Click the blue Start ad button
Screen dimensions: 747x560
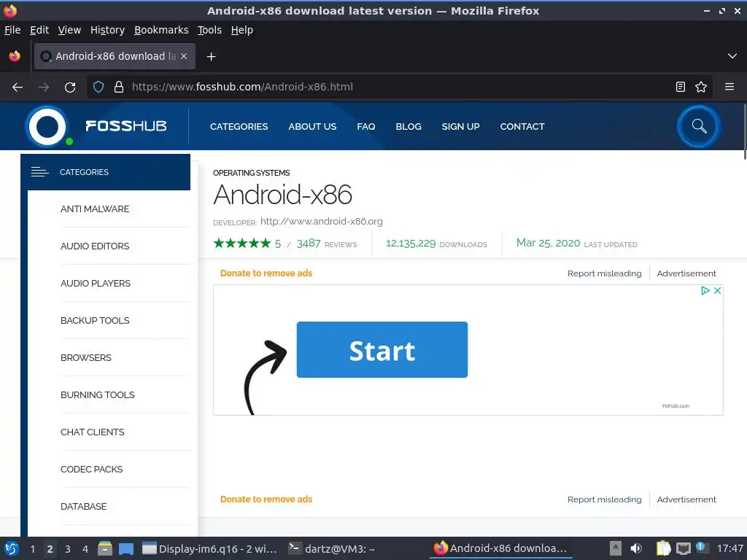tap(382, 349)
